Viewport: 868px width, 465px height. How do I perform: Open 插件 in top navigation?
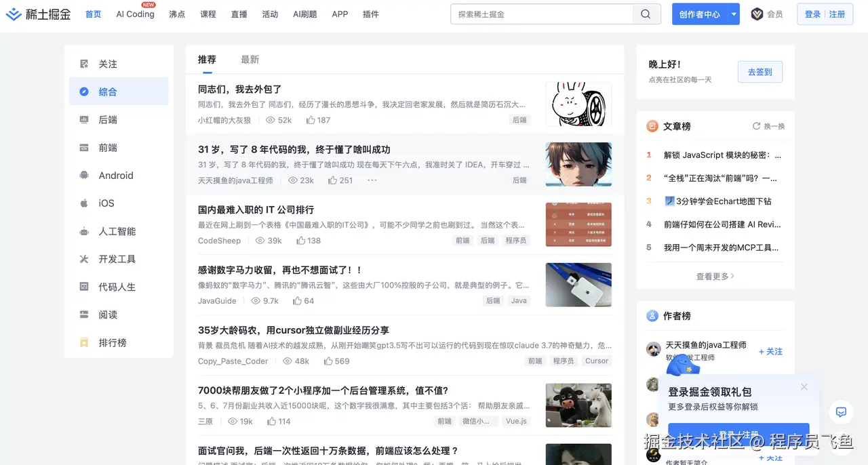point(371,14)
